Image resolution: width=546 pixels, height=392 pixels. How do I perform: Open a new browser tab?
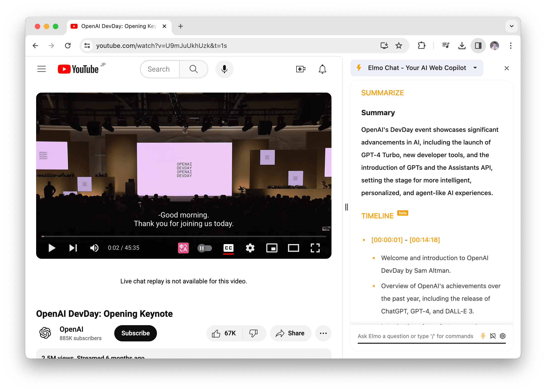181,26
